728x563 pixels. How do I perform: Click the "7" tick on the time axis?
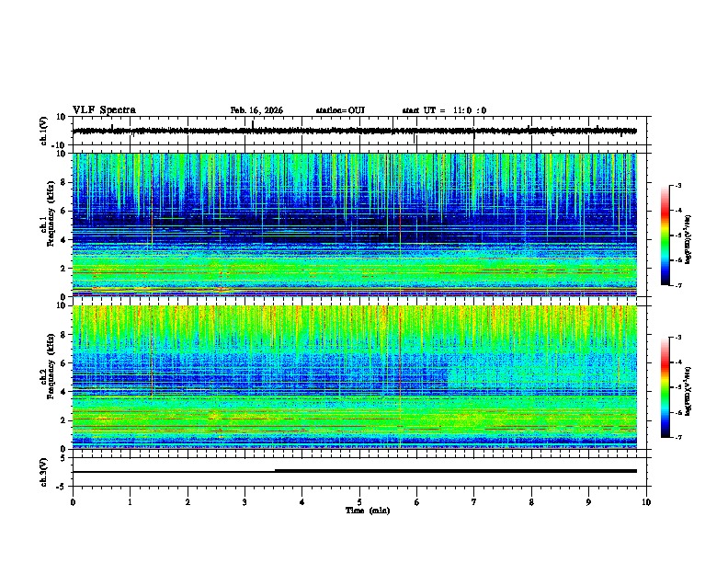[474, 502]
